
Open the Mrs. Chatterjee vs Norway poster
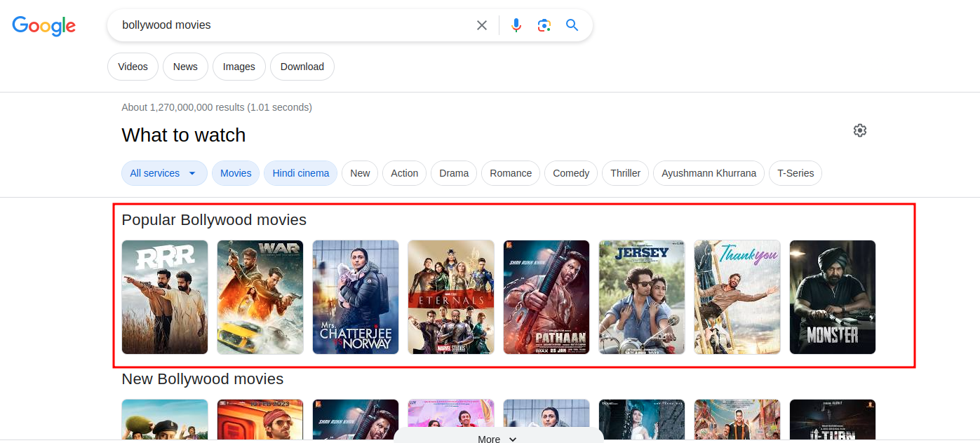click(356, 297)
